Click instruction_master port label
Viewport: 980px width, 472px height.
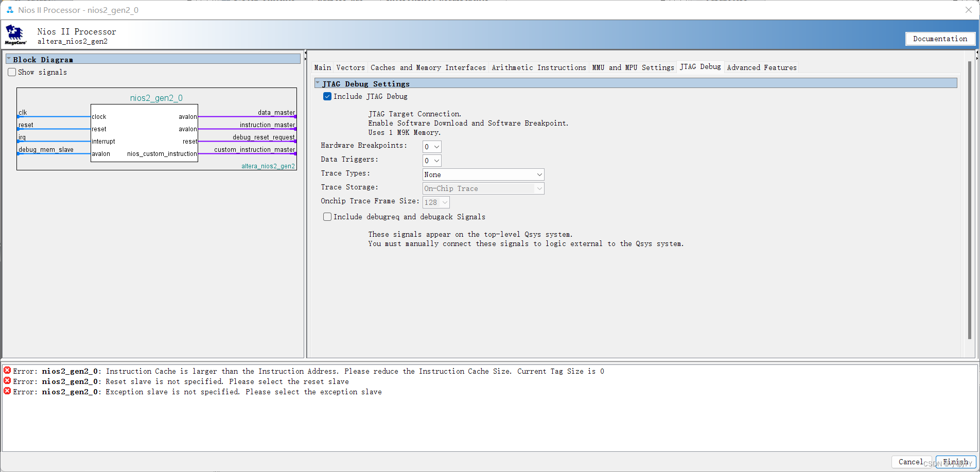267,125
